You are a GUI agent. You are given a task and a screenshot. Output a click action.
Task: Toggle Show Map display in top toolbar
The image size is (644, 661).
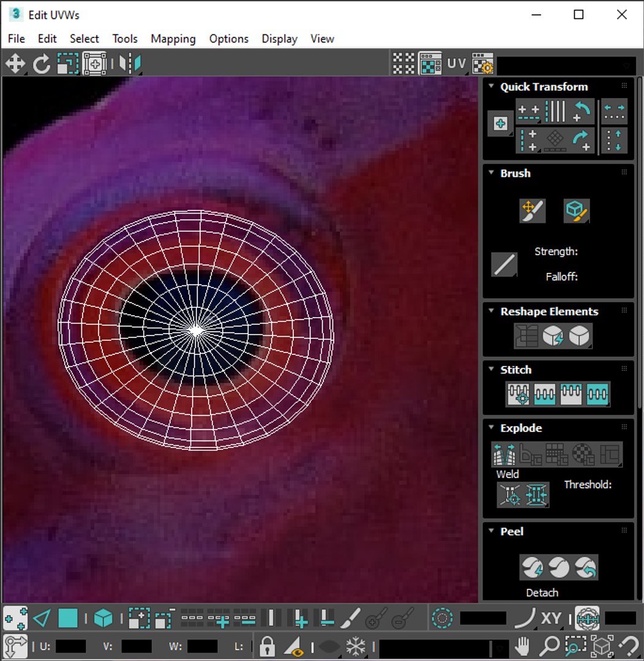click(430, 64)
